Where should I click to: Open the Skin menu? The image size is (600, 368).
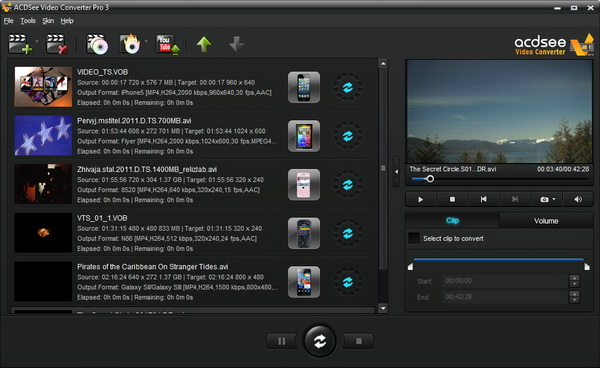click(48, 21)
